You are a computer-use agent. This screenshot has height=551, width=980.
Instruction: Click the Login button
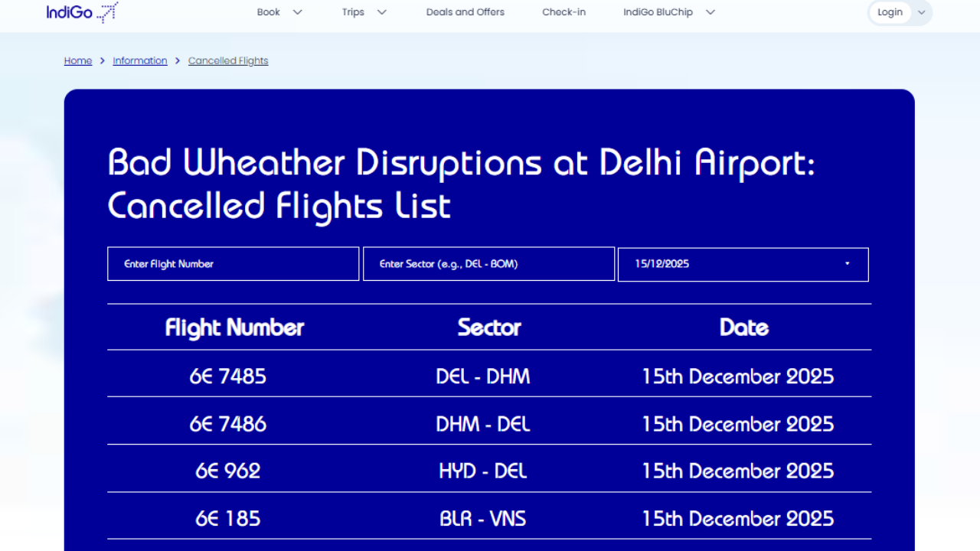click(x=890, y=12)
